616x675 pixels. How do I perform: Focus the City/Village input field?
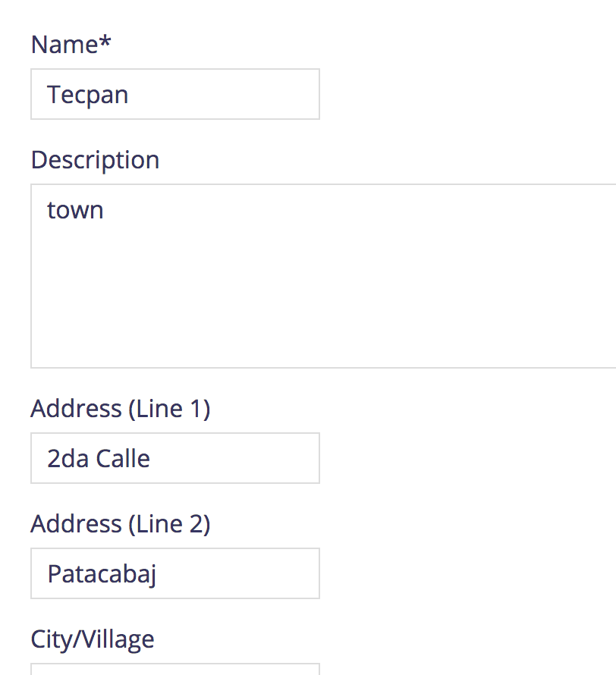(174, 669)
